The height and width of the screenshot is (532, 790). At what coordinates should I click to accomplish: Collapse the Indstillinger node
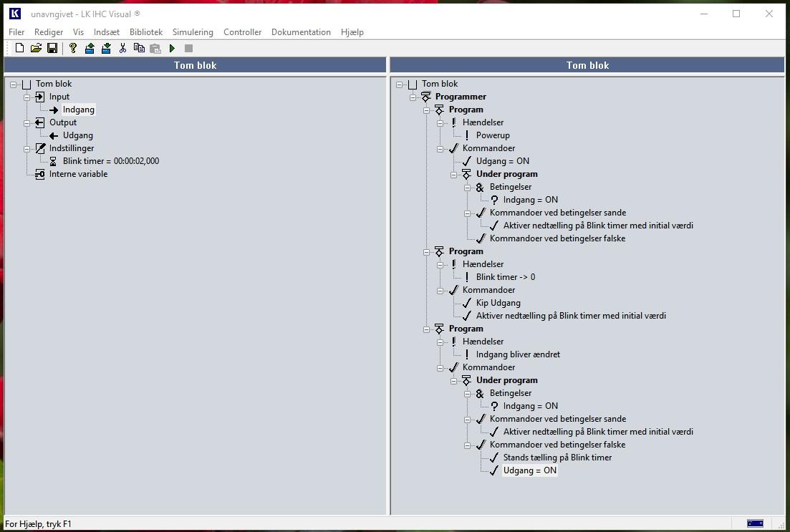pyautogui.click(x=27, y=148)
